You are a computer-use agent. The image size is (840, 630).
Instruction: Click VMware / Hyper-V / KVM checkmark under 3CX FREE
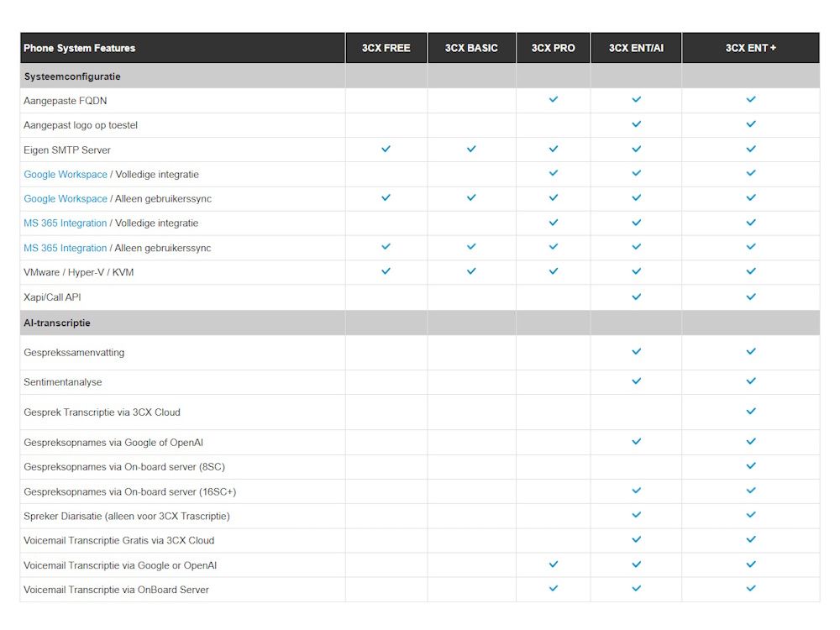pyautogui.click(x=386, y=271)
